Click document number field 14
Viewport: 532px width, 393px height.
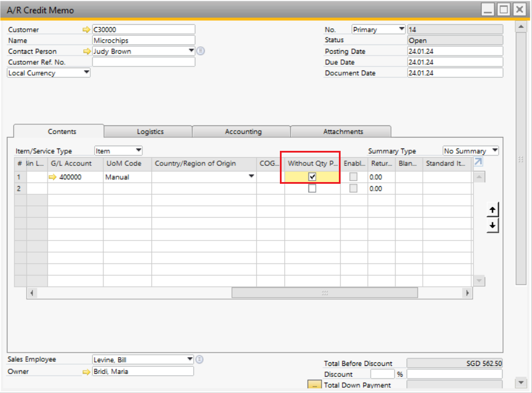point(455,29)
